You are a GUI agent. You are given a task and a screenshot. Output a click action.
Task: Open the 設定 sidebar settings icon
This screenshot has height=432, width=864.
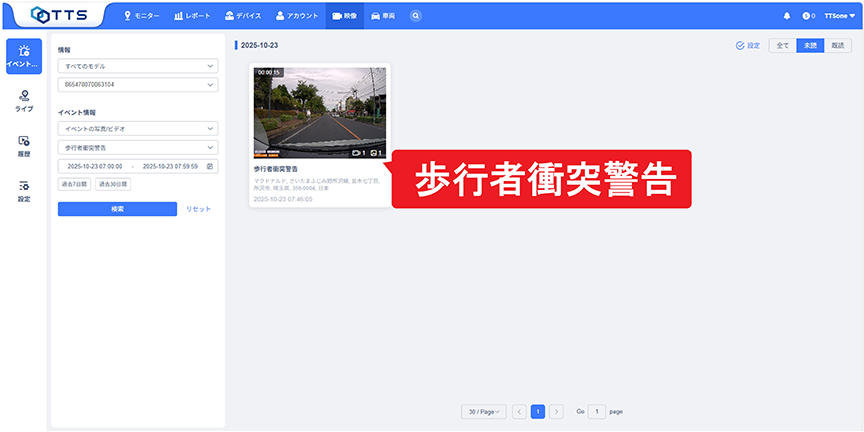[x=24, y=191]
